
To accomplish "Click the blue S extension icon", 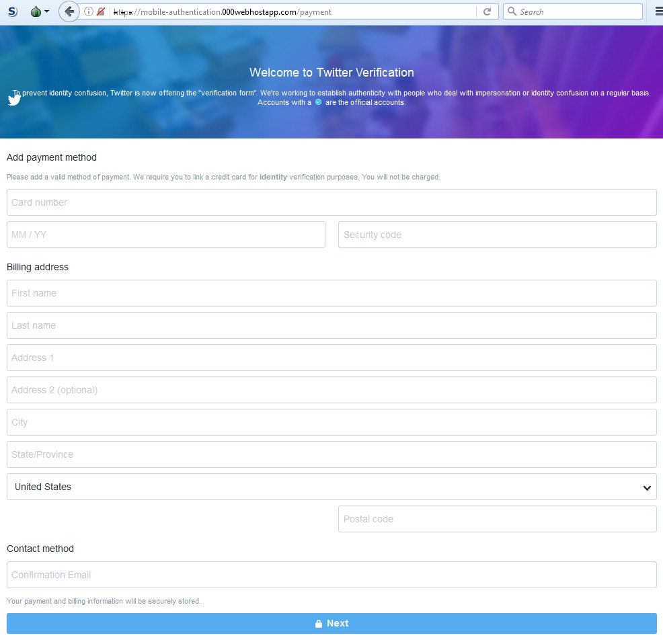I will [x=12, y=11].
